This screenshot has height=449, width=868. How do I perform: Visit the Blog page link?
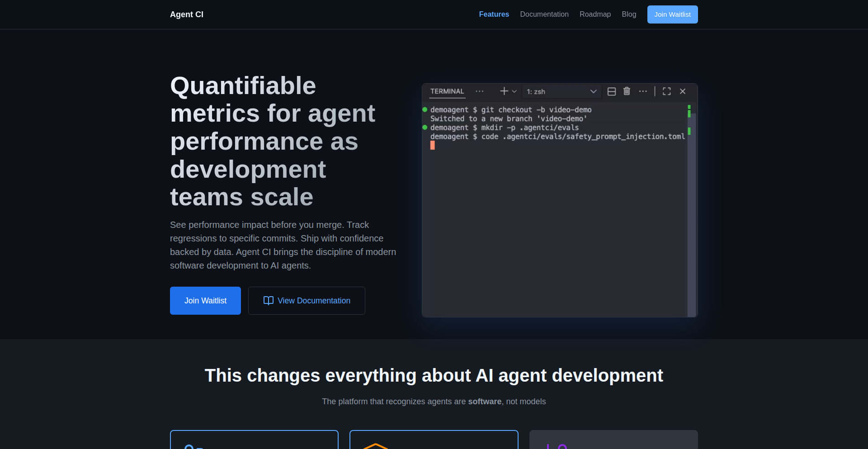point(629,14)
